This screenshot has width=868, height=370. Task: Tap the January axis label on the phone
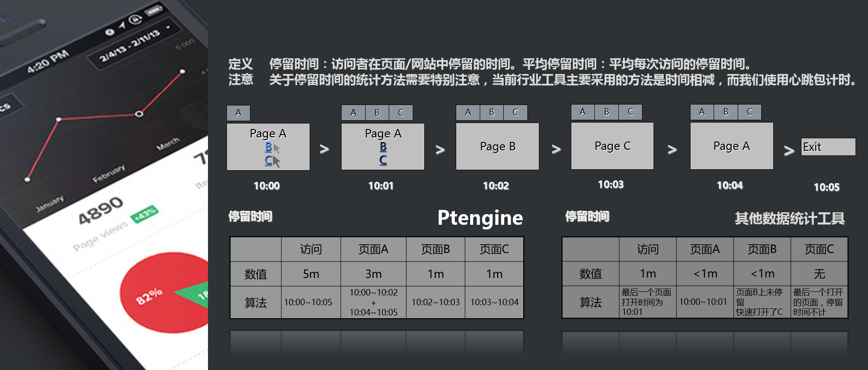pyautogui.click(x=50, y=203)
